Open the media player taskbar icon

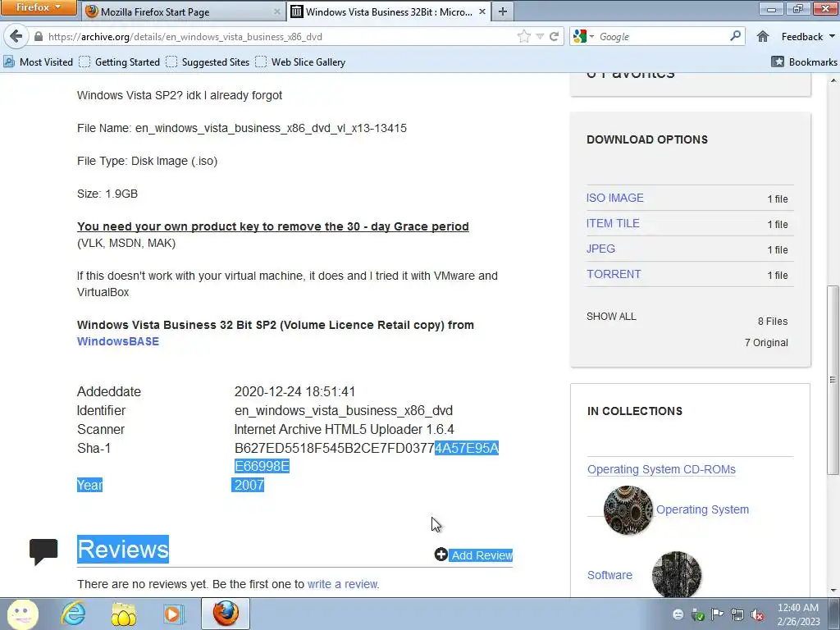[173, 614]
